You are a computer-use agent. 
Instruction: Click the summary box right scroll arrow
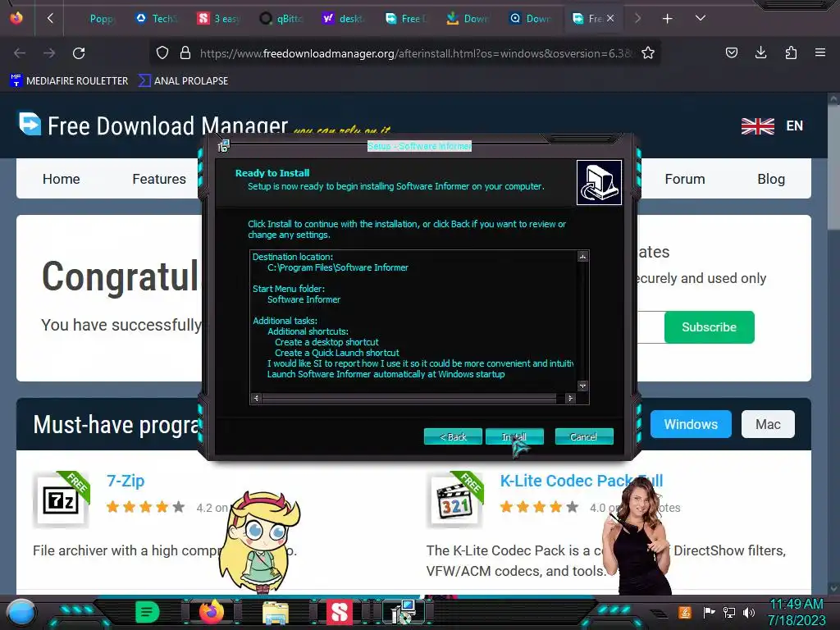tap(571, 398)
